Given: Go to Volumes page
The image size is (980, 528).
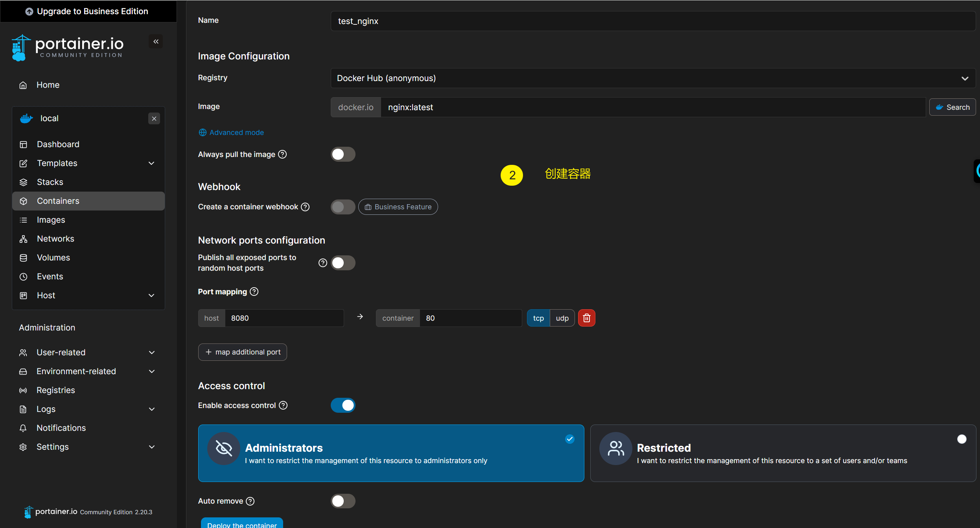Looking at the screenshot, I should [x=53, y=257].
